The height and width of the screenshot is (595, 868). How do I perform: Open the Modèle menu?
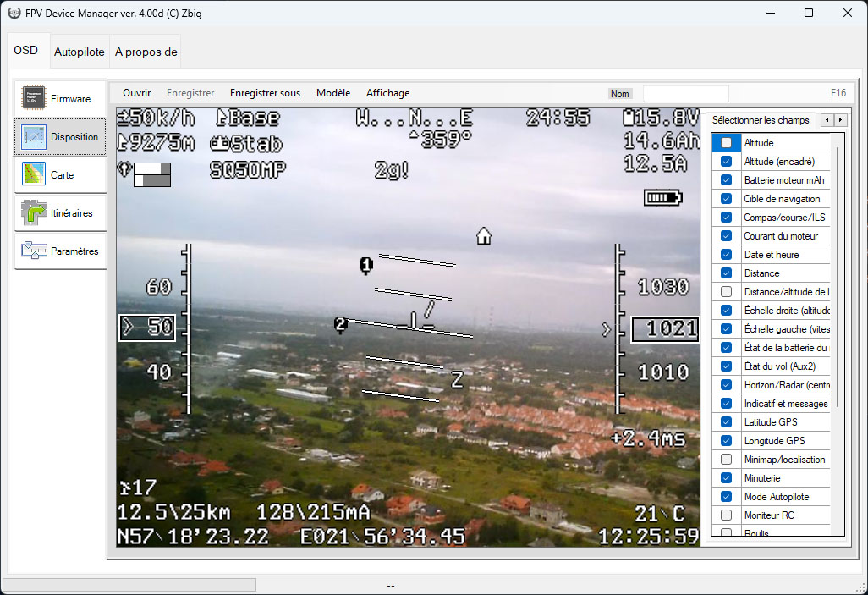click(x=333, y=93)
